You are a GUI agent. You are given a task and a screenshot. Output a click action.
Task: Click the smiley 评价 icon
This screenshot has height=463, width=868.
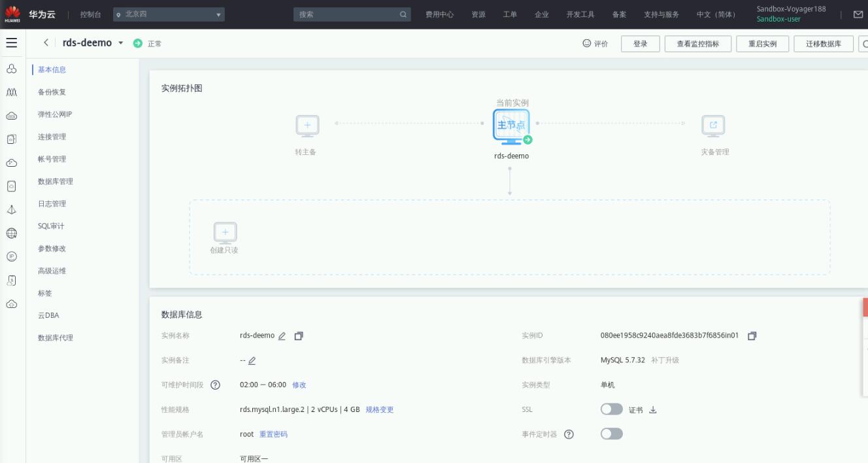pos(587,44)
